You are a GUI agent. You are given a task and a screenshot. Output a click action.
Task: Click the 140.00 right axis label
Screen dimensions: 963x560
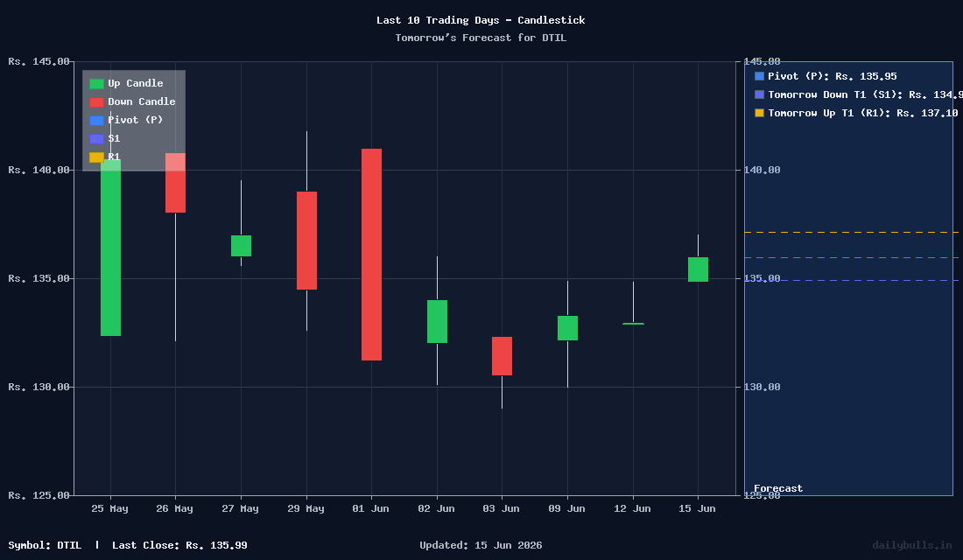tap(763, 170)
